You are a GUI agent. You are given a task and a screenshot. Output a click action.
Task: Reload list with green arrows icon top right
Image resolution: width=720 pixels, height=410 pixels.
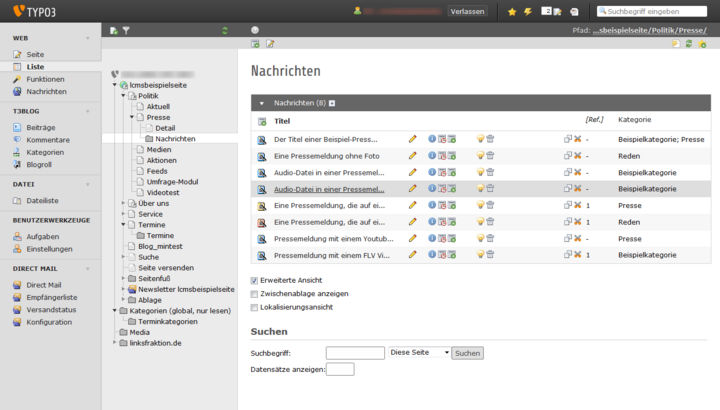[689, 44]
